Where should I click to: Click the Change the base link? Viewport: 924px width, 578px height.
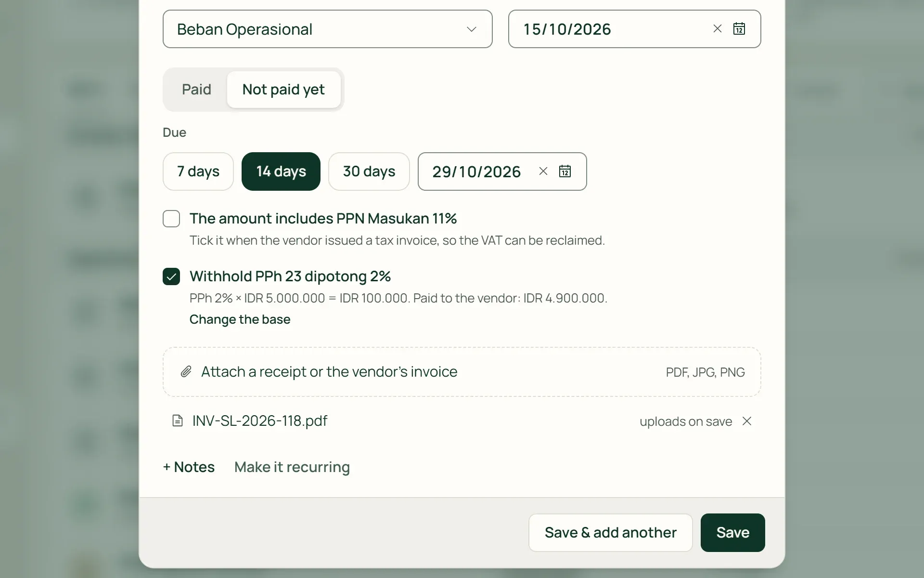coord(240,319)
